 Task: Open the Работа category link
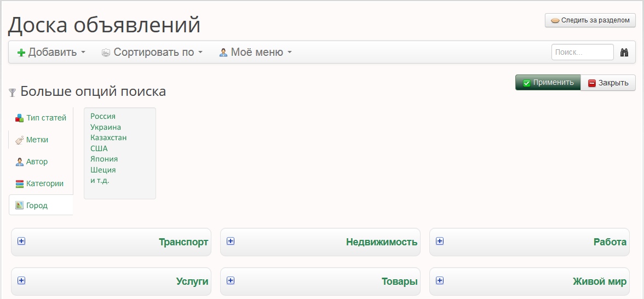[x=610, y=242]
